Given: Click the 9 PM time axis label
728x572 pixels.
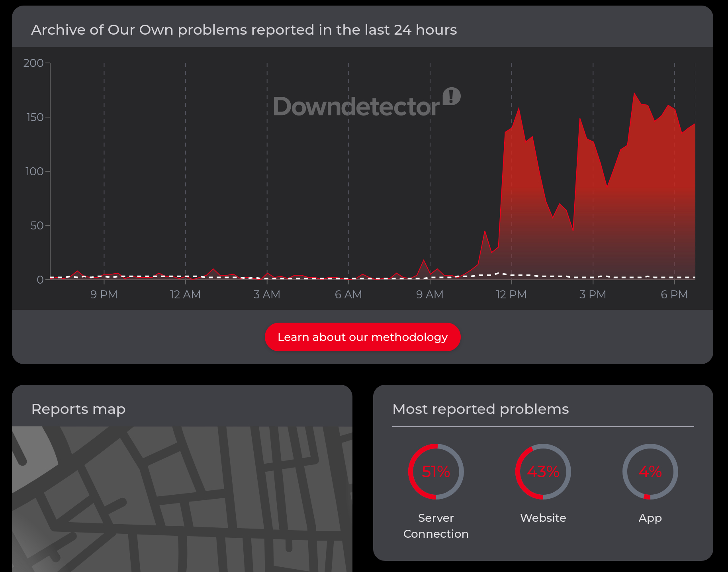Looking at the screenshot, I should tap(104, 294).
